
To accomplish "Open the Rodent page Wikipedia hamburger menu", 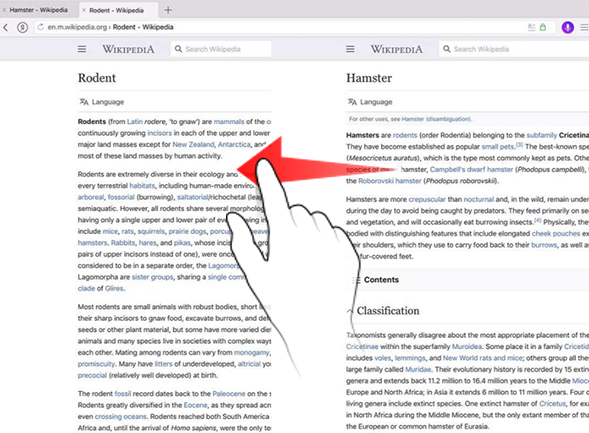I will (82, 49).
